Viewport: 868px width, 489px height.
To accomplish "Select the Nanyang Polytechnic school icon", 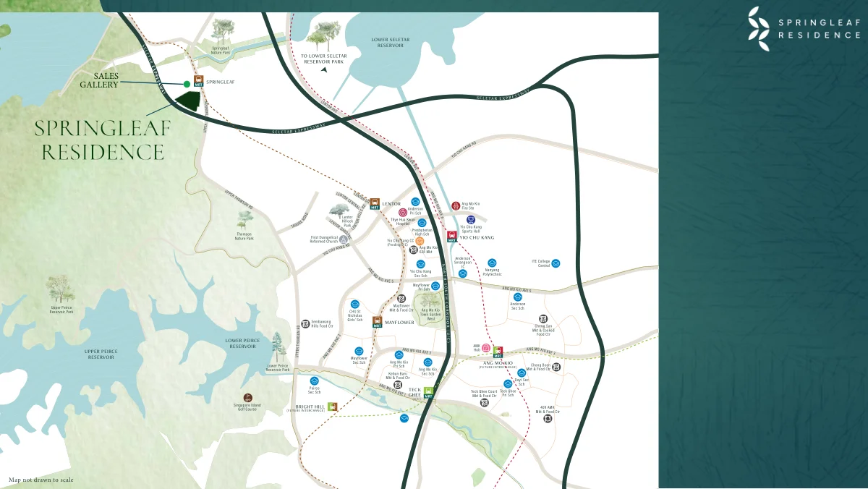I will click(x=492, y=263).
